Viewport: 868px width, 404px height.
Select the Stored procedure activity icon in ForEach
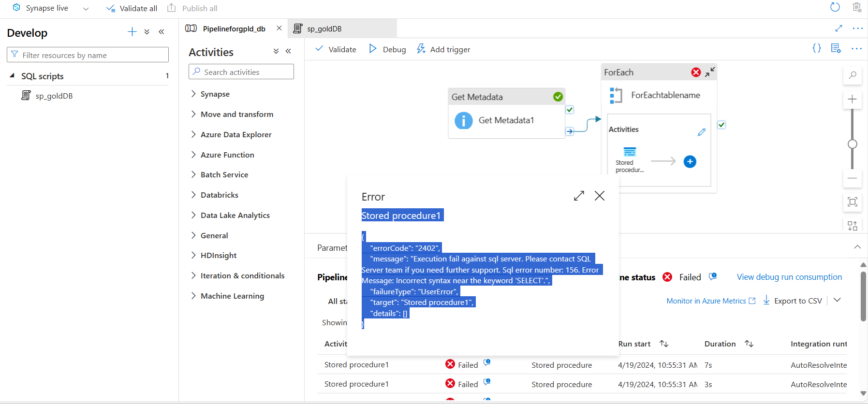click(x=630, y=152)
